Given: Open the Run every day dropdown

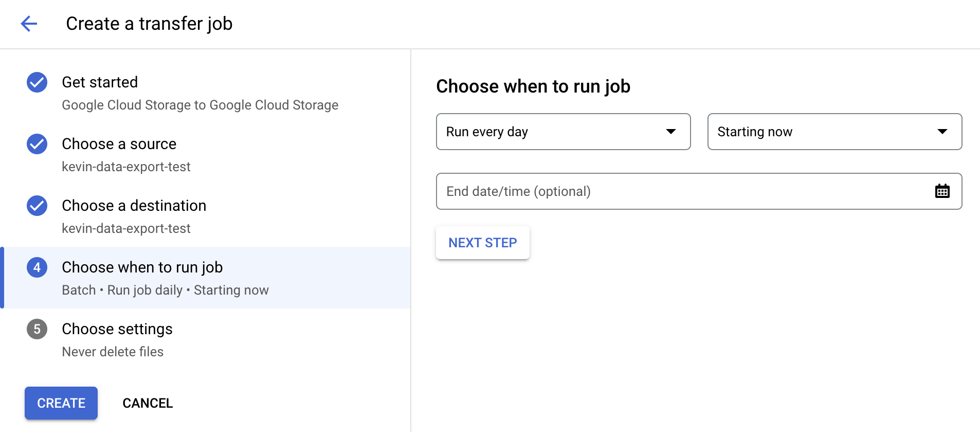Looking at the screenshot, I should tap(563, 132).
